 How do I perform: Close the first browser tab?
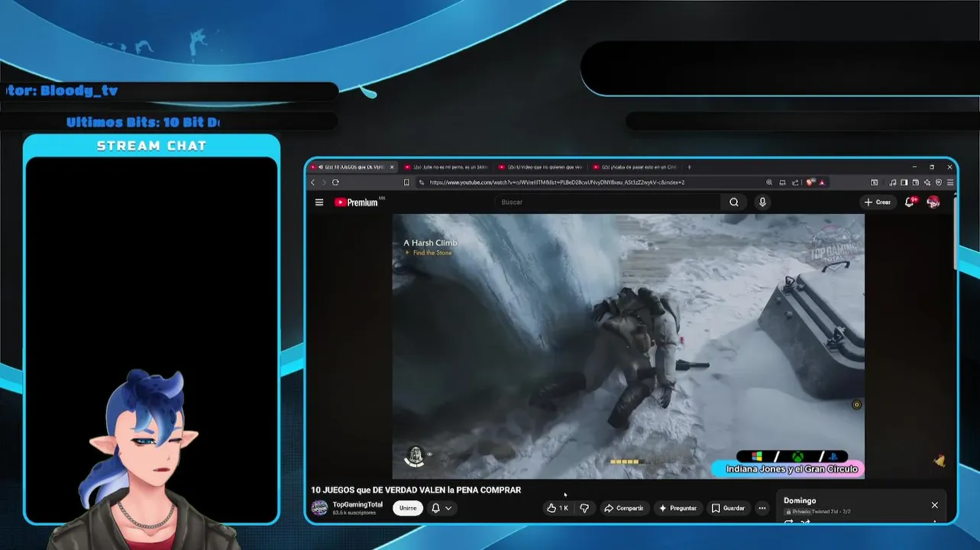[393, 167]
